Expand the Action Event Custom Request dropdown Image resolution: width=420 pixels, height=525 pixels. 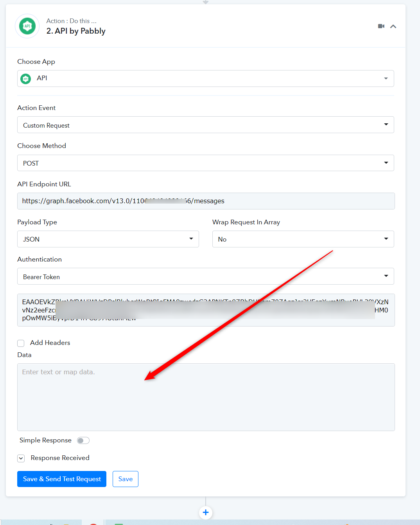(x=206, y=125)
